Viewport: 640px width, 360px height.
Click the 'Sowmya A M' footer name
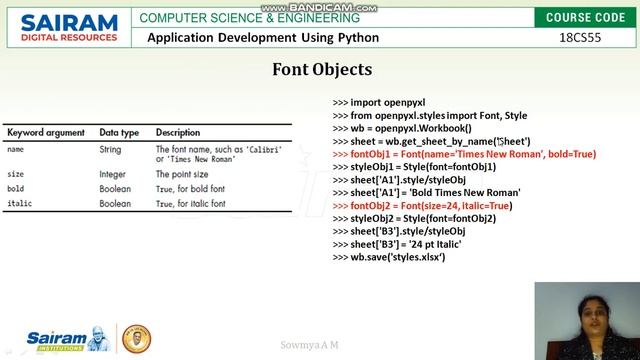pyautogui.click(x=309, y=345)
